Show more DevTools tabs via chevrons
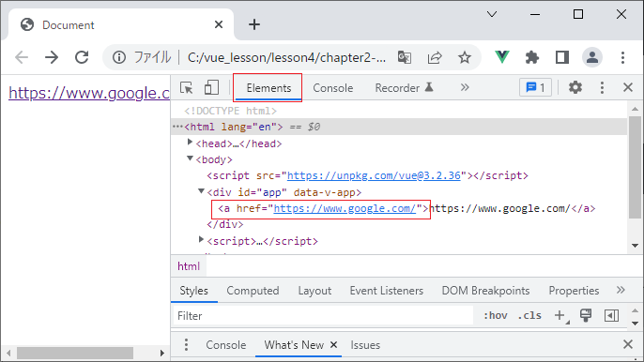The height and width of the screenshot is (362, 644). (465, 87)
